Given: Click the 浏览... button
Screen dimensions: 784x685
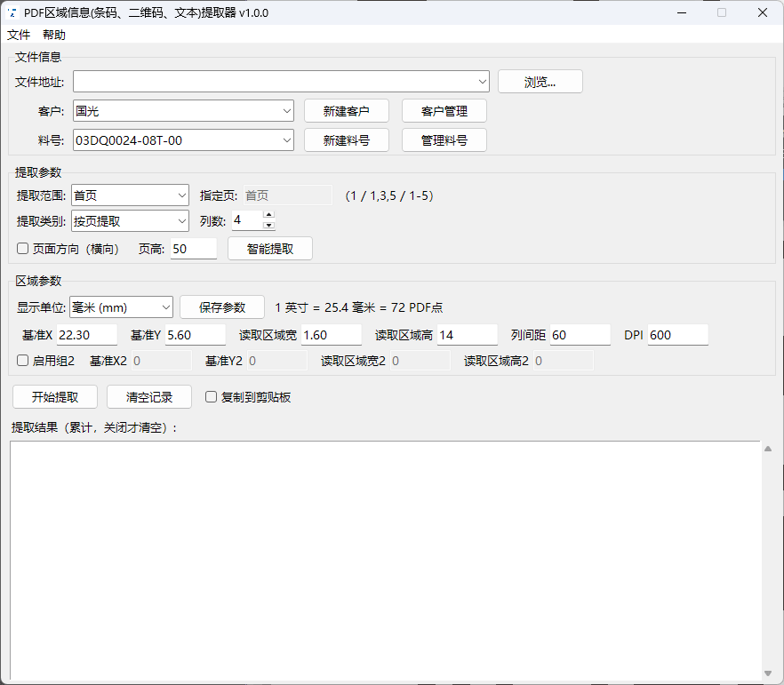Looking at the screenshot, I should coord(540,82).
